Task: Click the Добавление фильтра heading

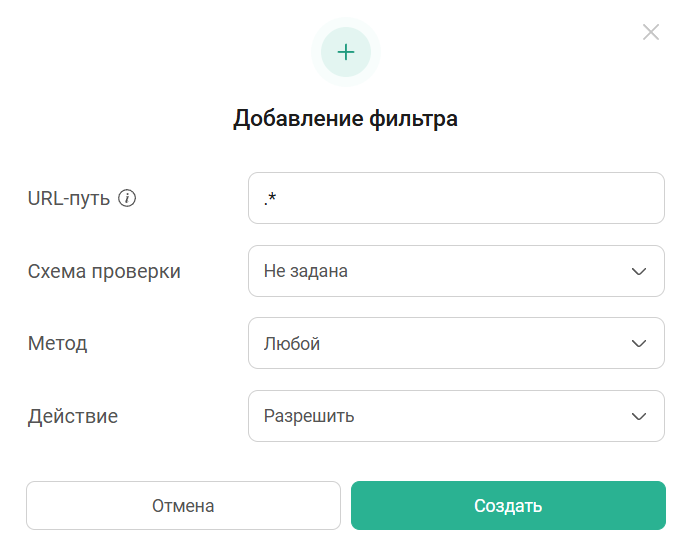Action: [x=346, y=119]
